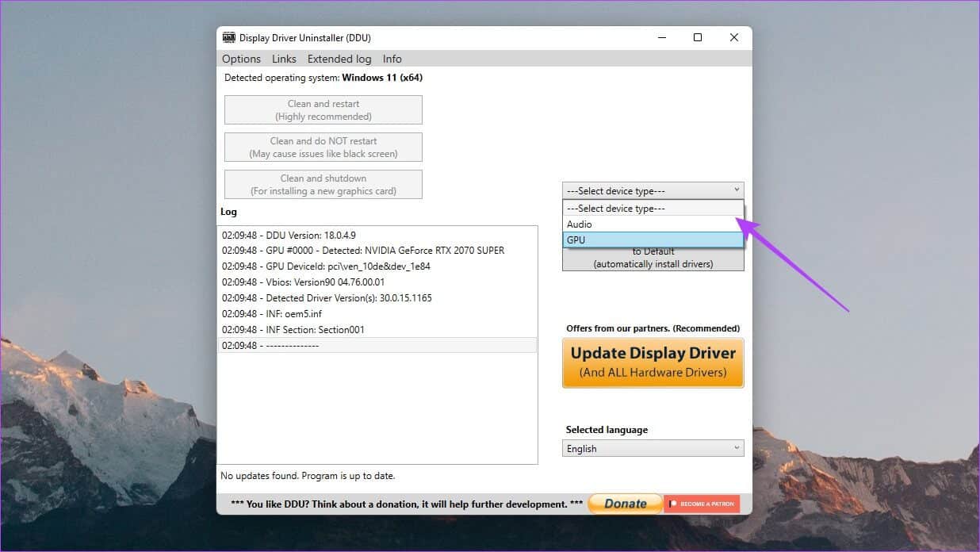Close the Display Driver Uninstaller window
The height and width of the screenshot is (552, 980).
(734, 37)
